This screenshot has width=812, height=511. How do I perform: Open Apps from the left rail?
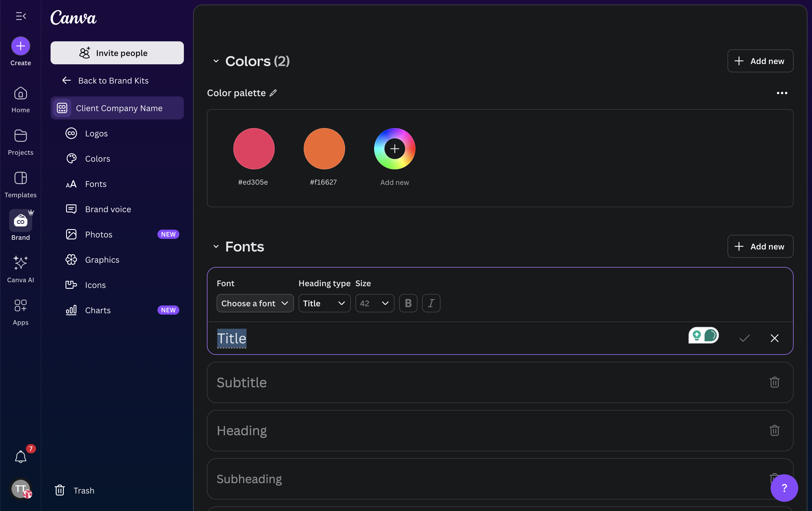pos(21,312)
